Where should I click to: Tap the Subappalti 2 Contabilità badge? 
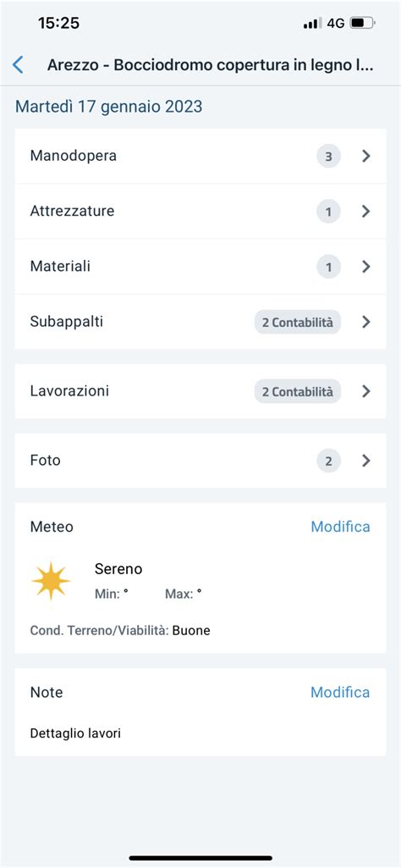[x=298, y=322]
